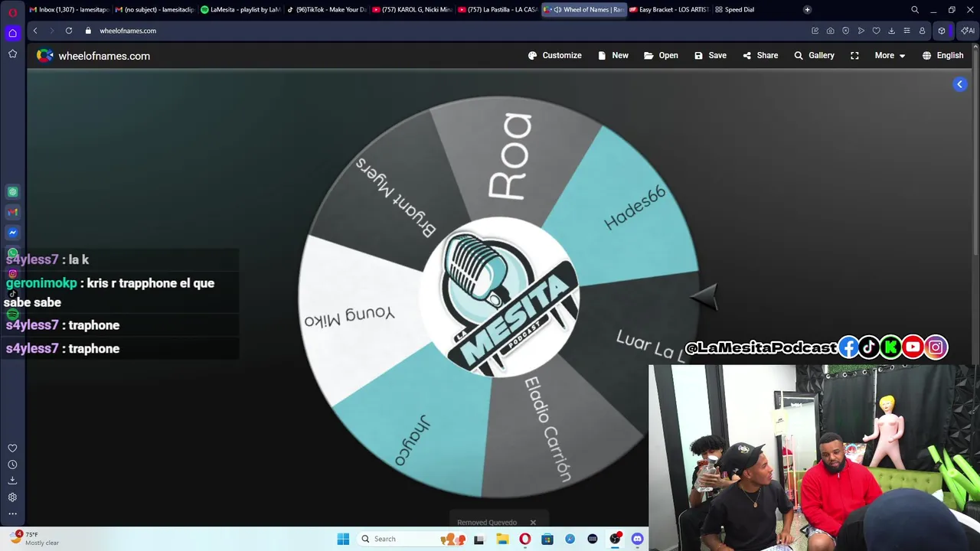The width and height of the screenshot is (980, 551).
Task: Click the address bar URL field
Action: tap(444, 31)
